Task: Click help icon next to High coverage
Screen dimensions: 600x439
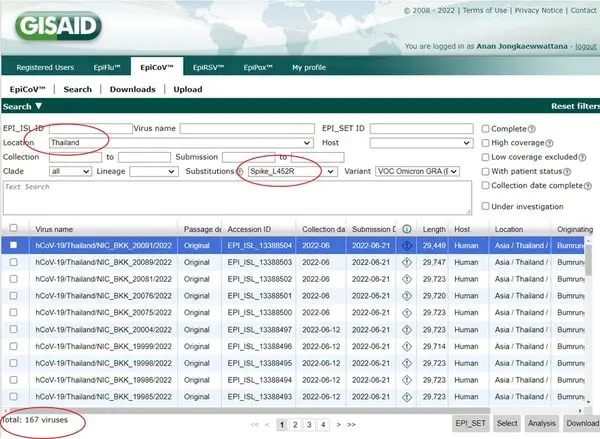Action: click(549, 143)
